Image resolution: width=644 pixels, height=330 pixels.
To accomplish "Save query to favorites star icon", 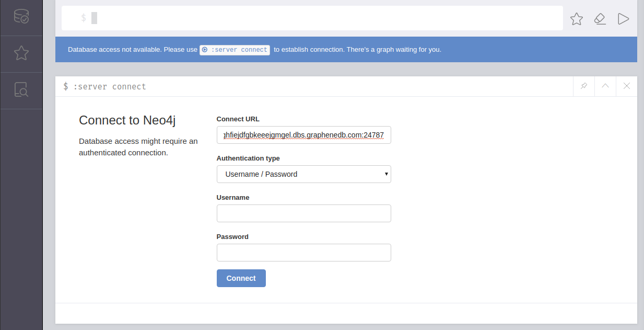I will coord(577,19).
